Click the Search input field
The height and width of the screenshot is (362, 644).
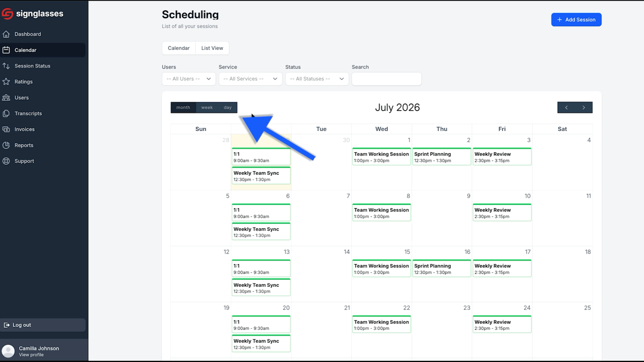(x=386, y=79)
